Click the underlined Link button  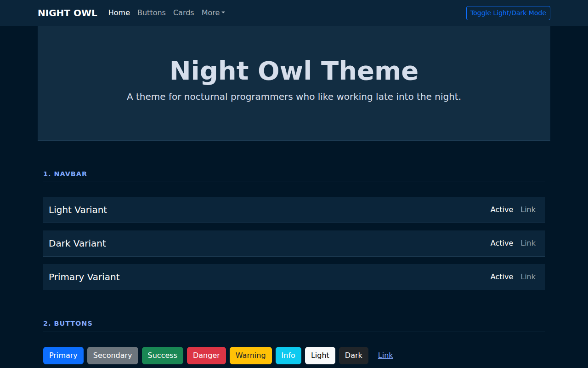(385, 356)
